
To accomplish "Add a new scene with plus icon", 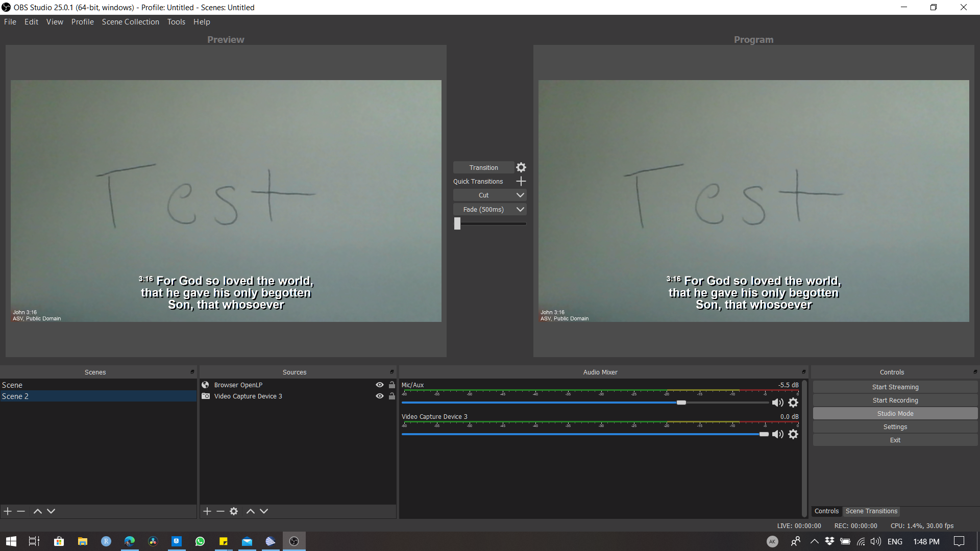I will click(7, 511).
